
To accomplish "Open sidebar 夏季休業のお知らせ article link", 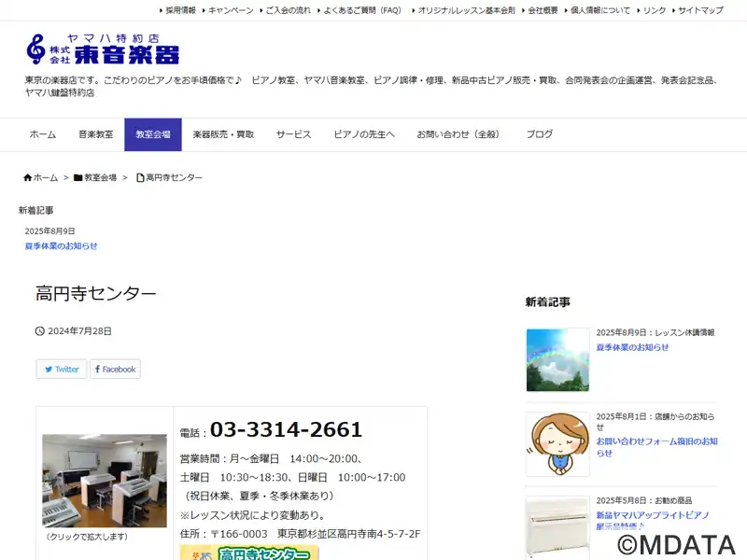I will [633, 347].
